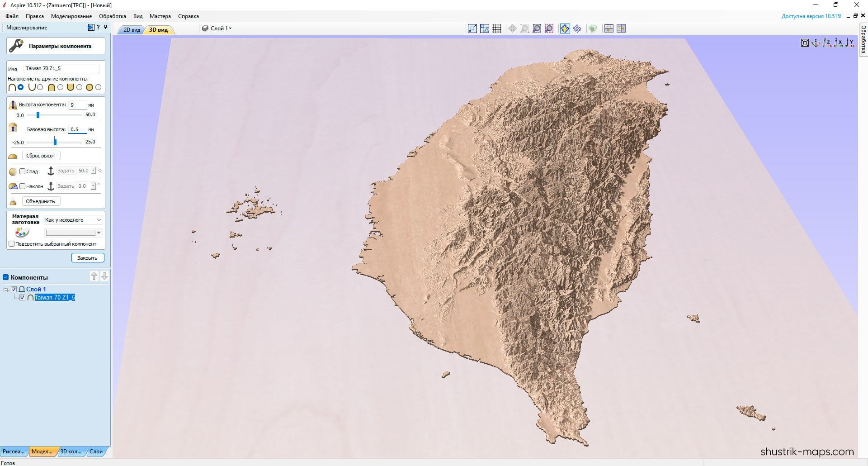Switch to the Рисова... bottom tab
Viewport: 868px width, 466px height.
click(14, 451)
